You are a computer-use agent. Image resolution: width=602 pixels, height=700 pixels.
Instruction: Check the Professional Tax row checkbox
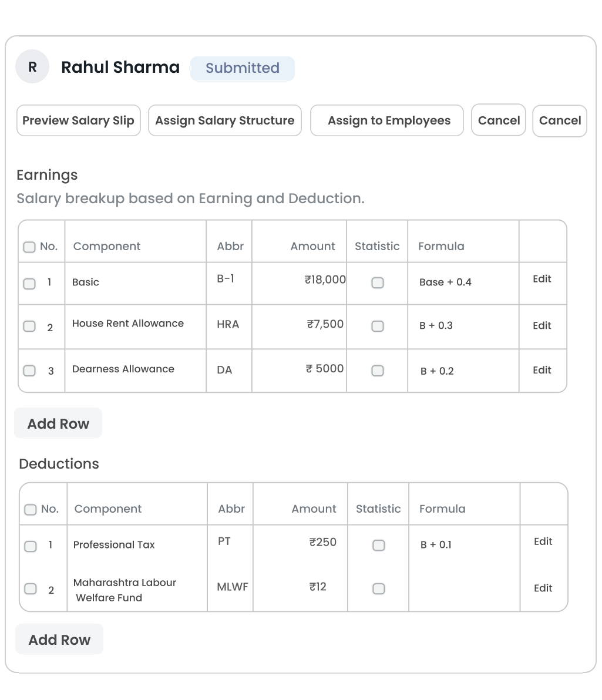point(31,546)
